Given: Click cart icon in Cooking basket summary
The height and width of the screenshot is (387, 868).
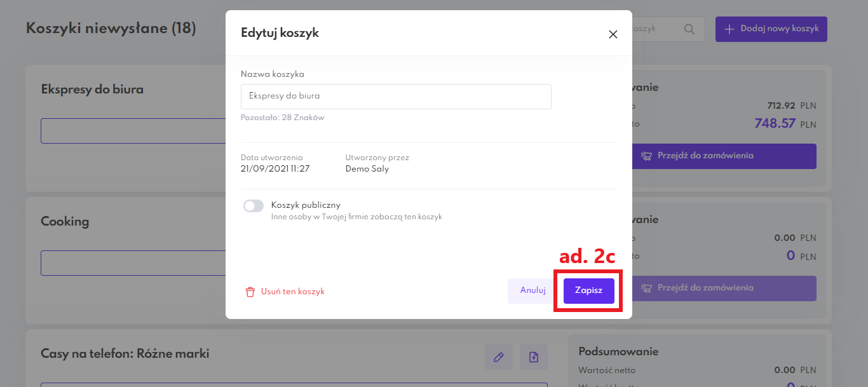Looking at the screenshot, I should click(647, 288).
